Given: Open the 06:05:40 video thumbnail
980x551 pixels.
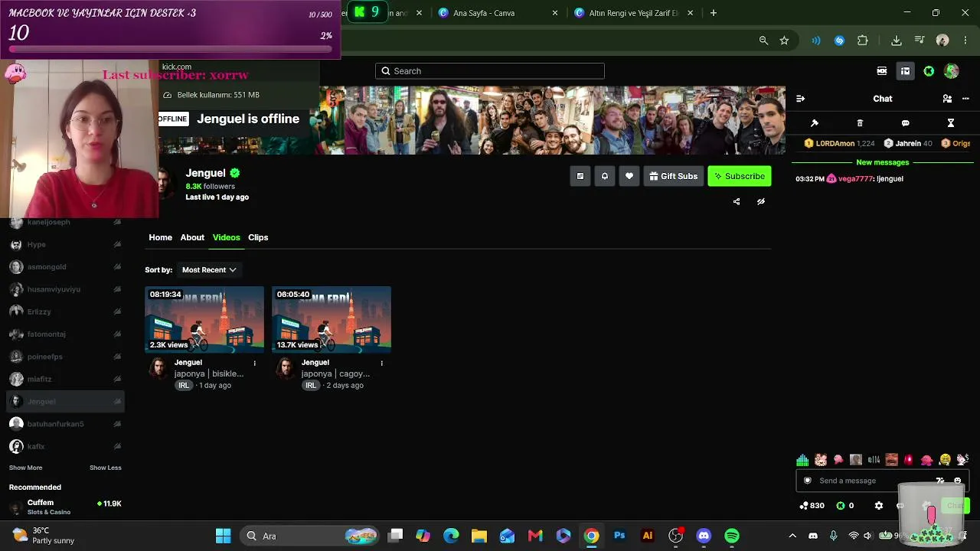Looking at the screenshot, I should pyautogui.click(x=332, y=320).
